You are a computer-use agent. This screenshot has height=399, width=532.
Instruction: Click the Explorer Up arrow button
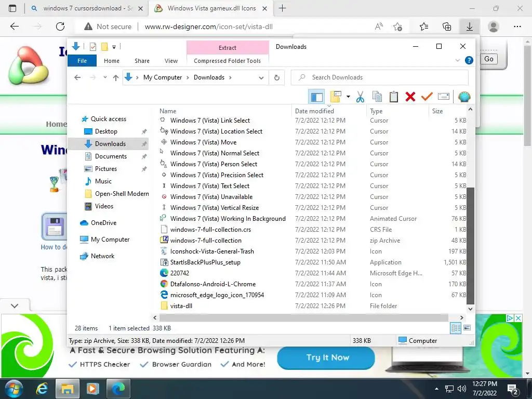116,78
